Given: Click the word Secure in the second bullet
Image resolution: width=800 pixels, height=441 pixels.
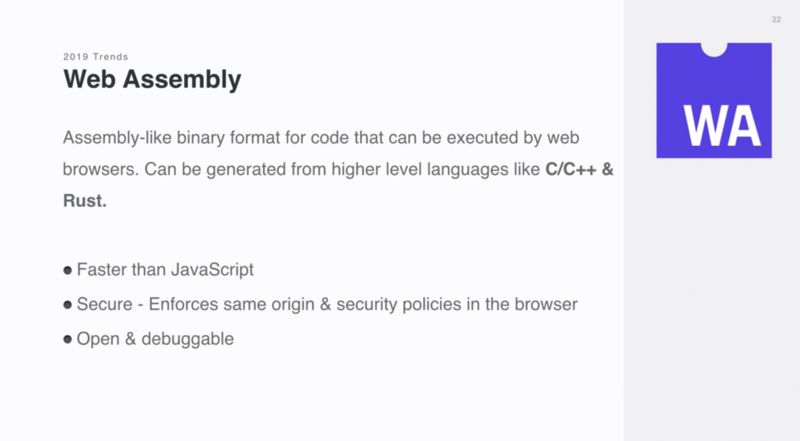Looking at the screenshot, I should coord(102,304).
